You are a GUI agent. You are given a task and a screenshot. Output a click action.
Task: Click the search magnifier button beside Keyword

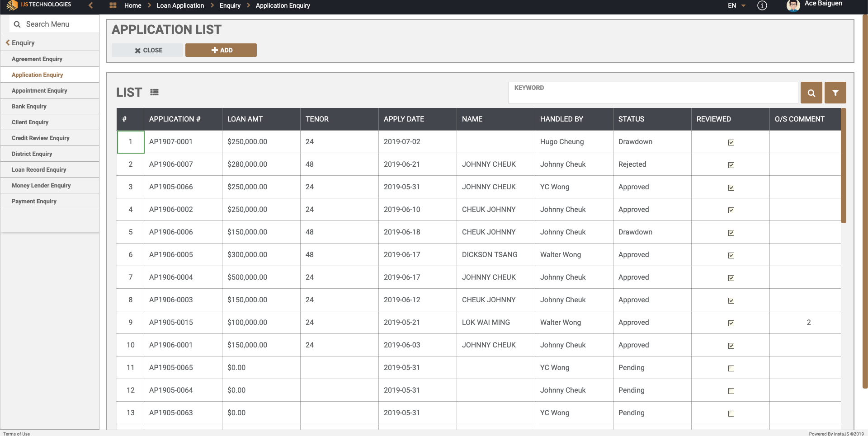pyautogui.click(x=811, y=93)
